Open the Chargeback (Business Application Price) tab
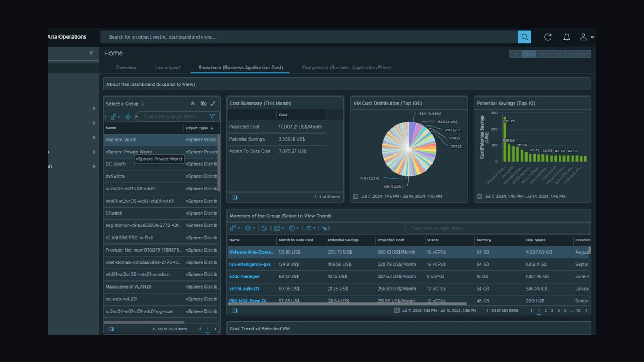Screen dimensions: 644x362 [x=346, y=68]
